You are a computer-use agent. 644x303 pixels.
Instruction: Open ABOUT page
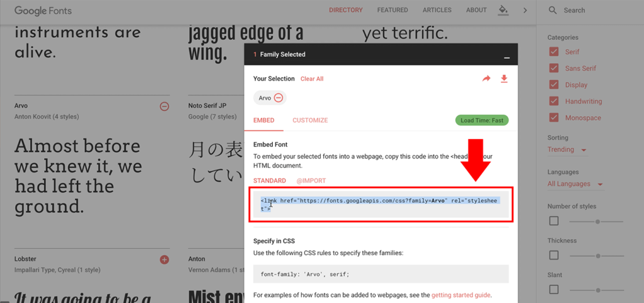477,10
